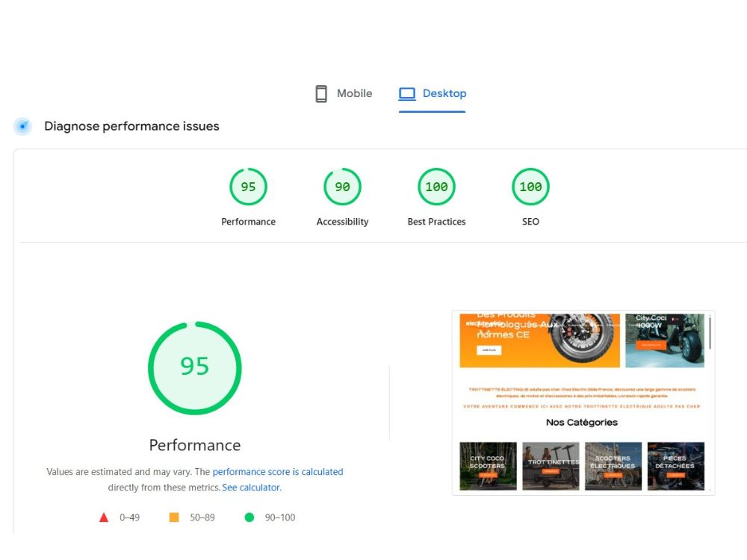Click 'Nos Catégories' text in the preview
The image size is (747, 560).
coord(582,422)
